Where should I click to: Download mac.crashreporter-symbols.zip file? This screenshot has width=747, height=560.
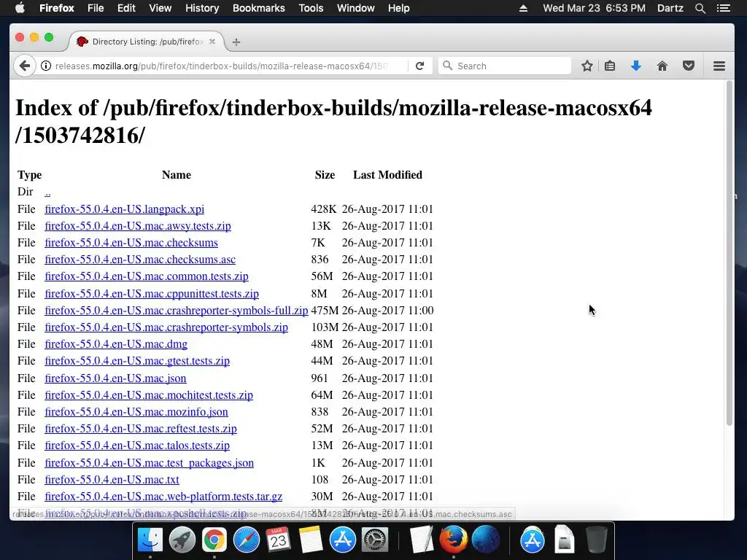[x=166, y=327]
